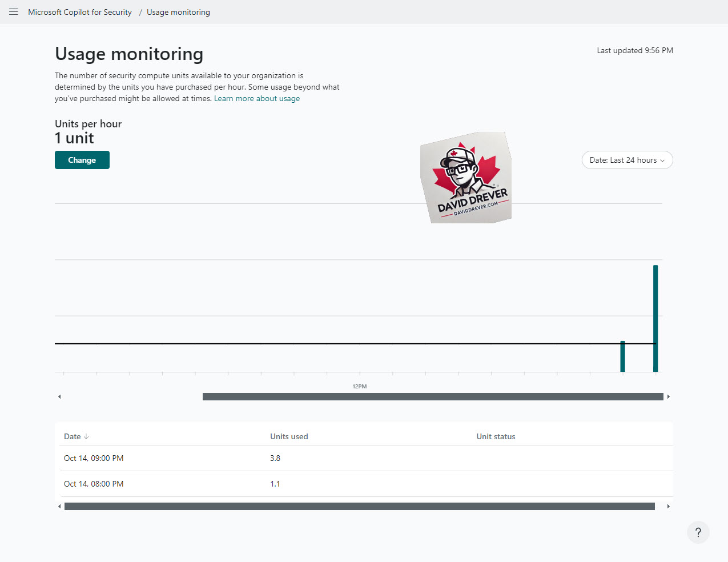Select the Oct 14, 08:00 PM row
728x562 pixels.
coord(366,484)
